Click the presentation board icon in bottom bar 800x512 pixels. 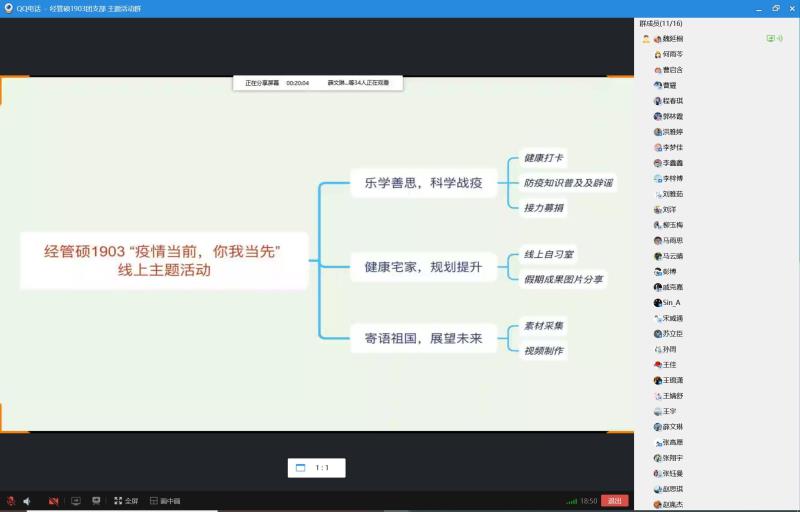[x=96, y=500]
